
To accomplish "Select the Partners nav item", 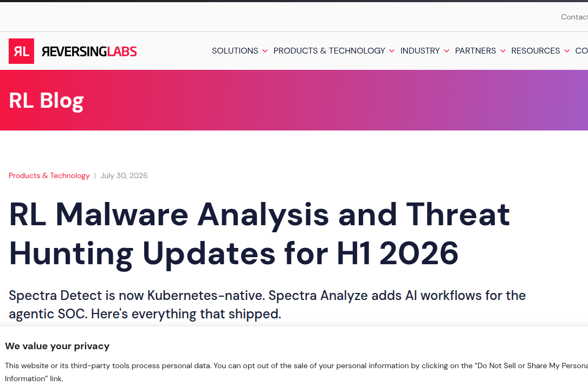I will pyautogui.click(x=475, y=50).
